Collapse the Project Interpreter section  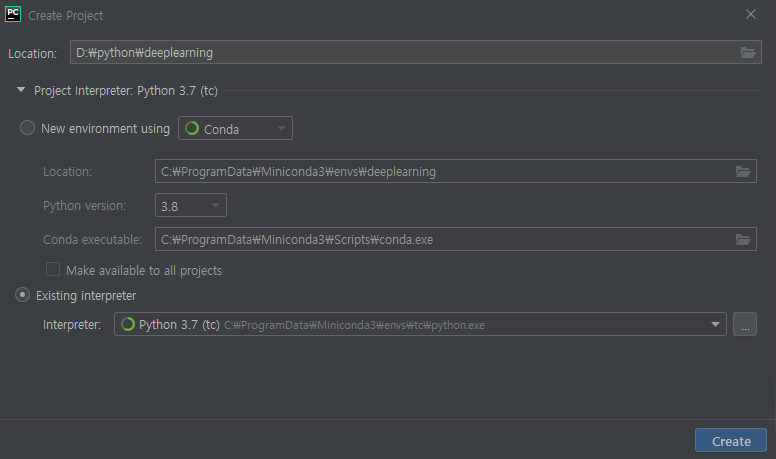point(21,90)
